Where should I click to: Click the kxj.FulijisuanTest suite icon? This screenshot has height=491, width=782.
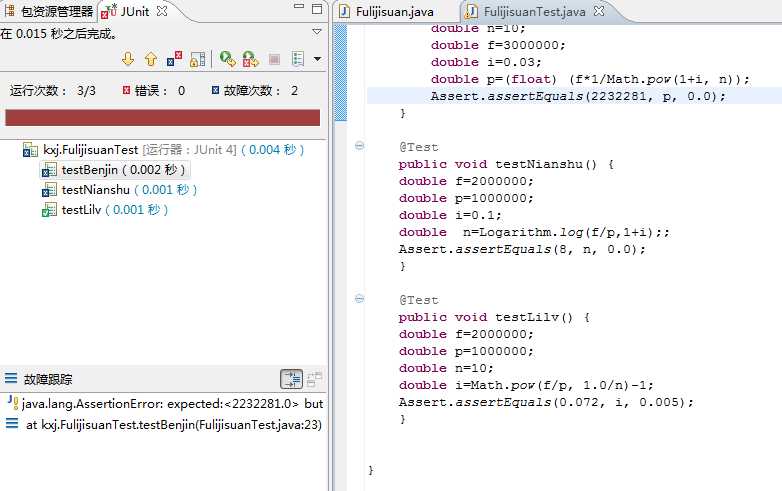30,150
